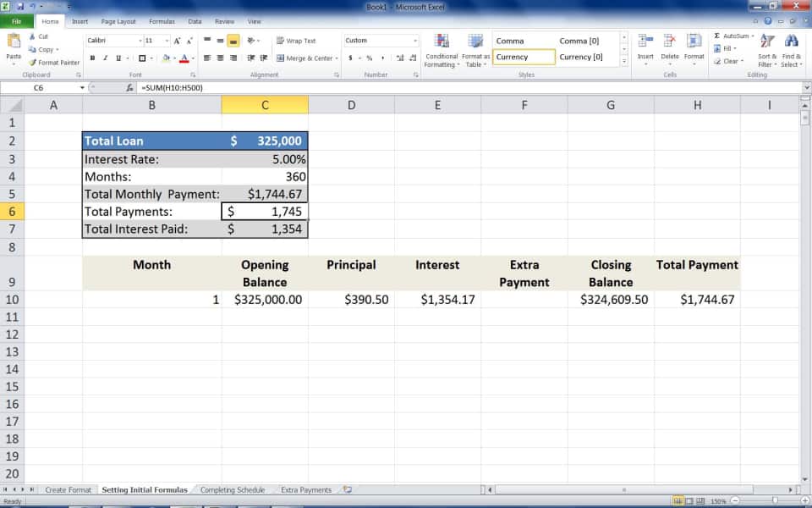This screenshot has width=812, height=508.
Task: Click the Find & Select icon
Action: point(792,48)
